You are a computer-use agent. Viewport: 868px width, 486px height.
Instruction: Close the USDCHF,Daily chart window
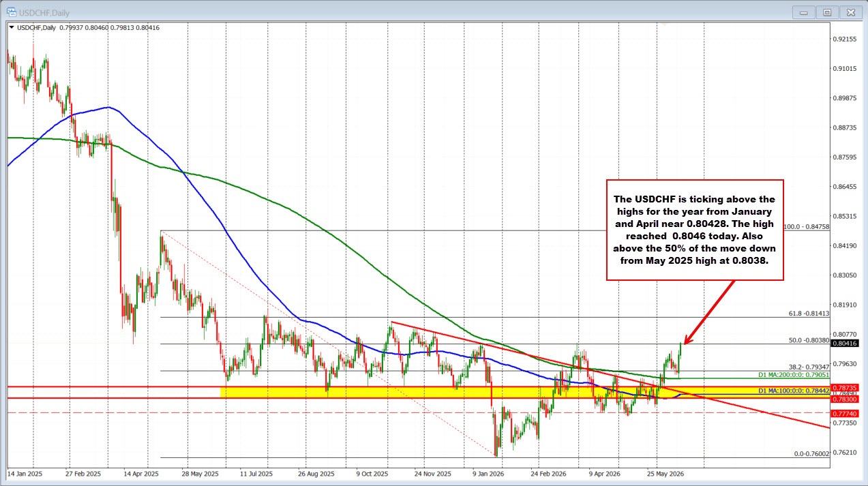pos(850,12)
